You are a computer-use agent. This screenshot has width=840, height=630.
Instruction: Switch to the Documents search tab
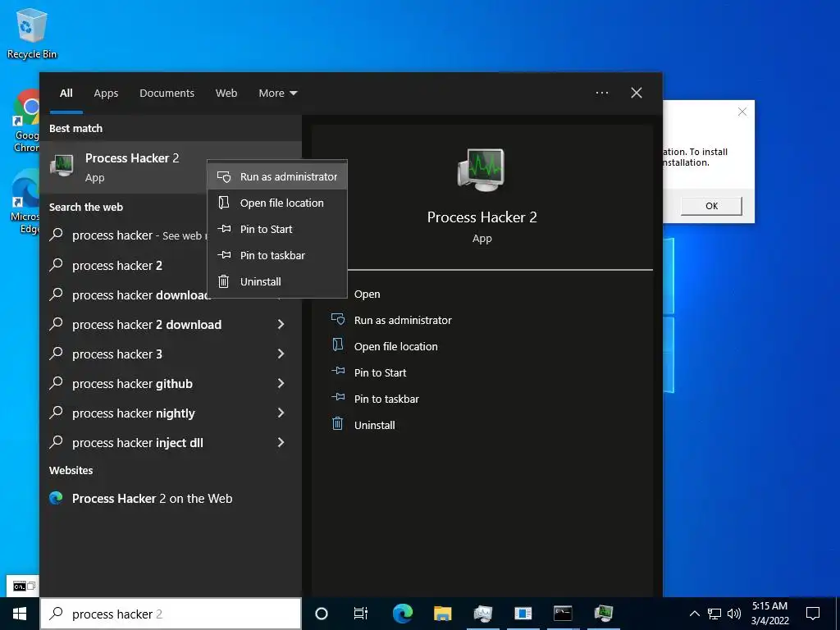pyautogui.click(x=167, y=94)
